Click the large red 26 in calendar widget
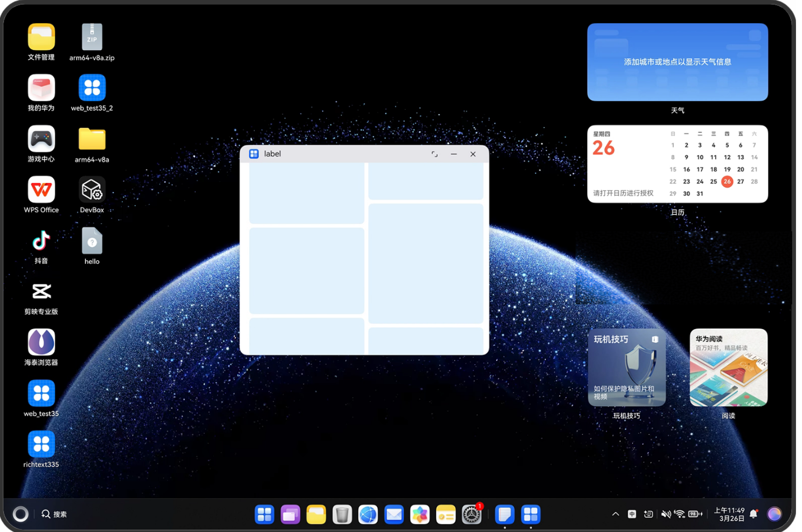The width and height of the screenshot is (802, 532). 604,148
